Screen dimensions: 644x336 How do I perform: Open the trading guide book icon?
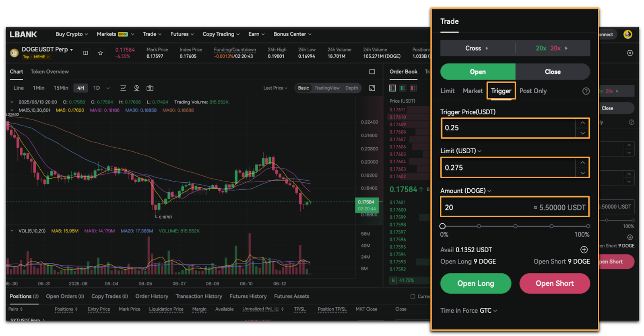(86, 53)
